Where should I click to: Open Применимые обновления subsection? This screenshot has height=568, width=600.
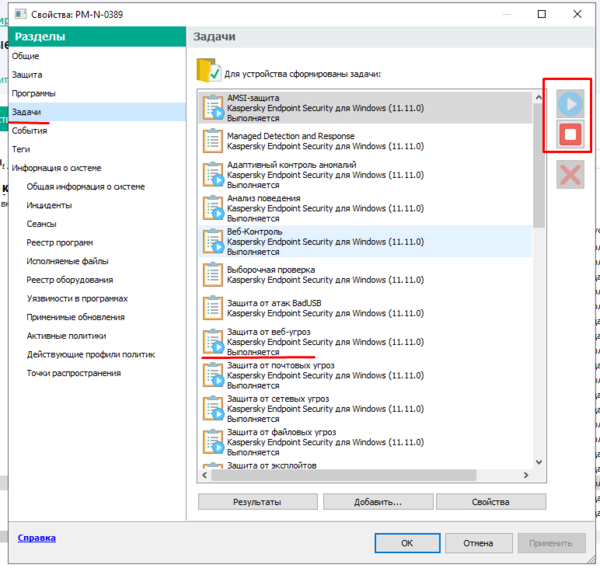[x=76, y=317]
